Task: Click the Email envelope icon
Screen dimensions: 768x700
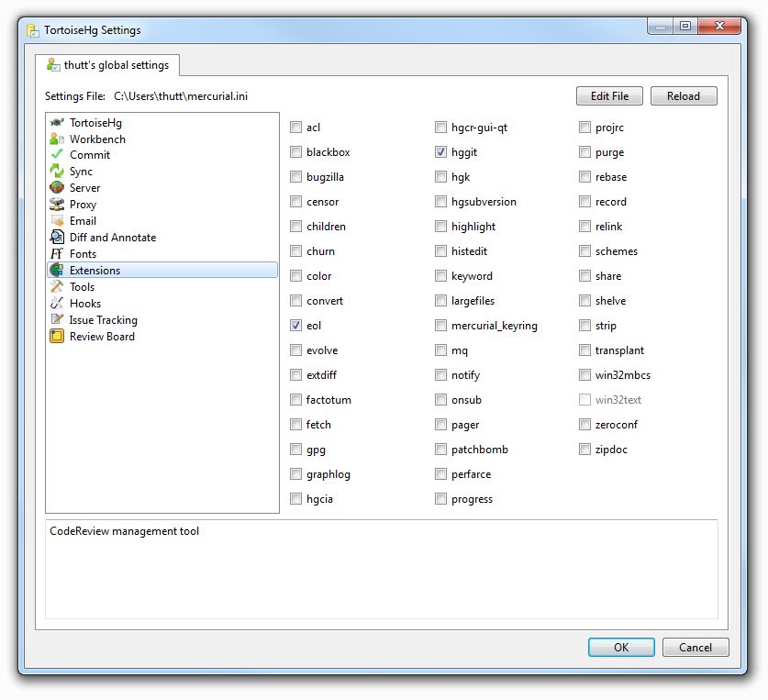Action: pyautogui.click(x=57, y=221)
